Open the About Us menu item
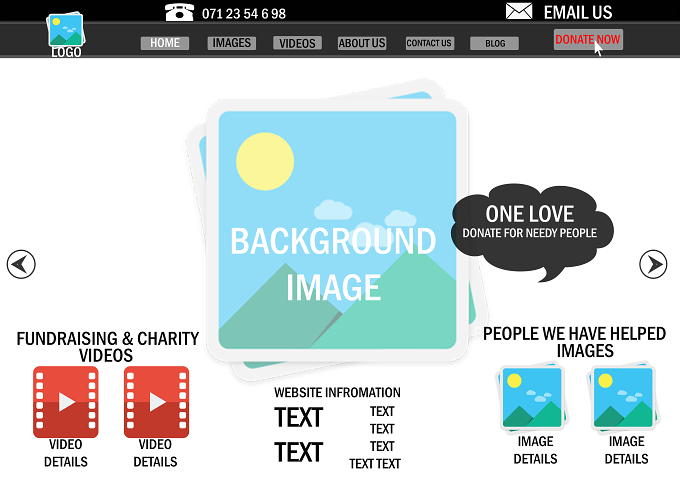680x481 pixels. click(362, 43)
